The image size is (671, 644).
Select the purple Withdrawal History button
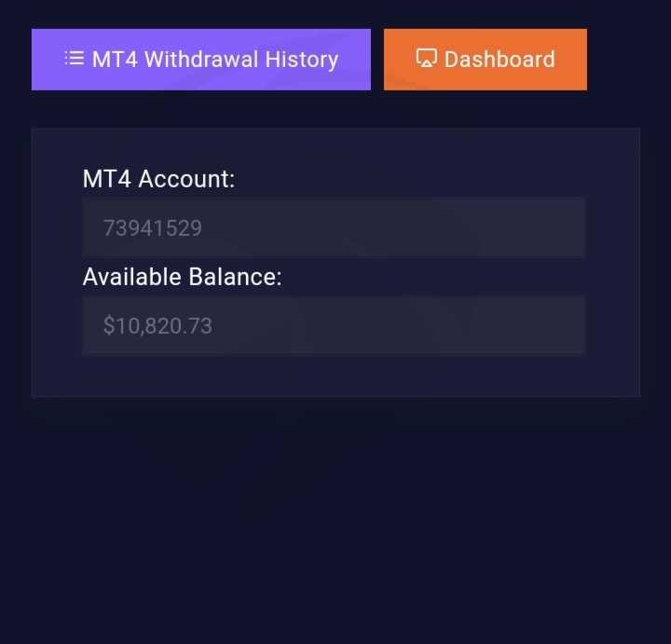coord(201,60)
